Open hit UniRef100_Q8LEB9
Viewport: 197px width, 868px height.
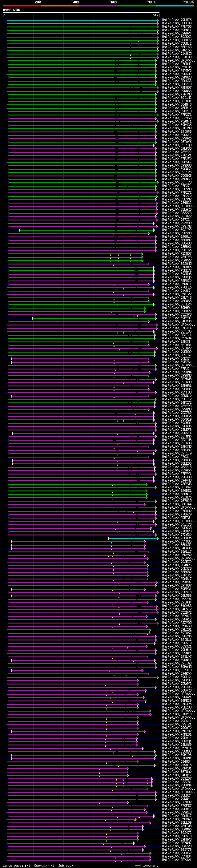(177, 23)
